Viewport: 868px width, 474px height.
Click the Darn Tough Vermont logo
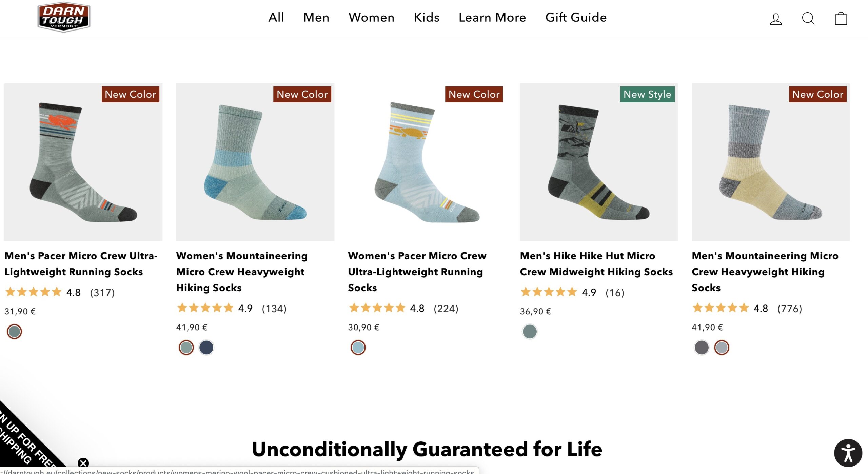pyautogui.click(x=64, y=17)
